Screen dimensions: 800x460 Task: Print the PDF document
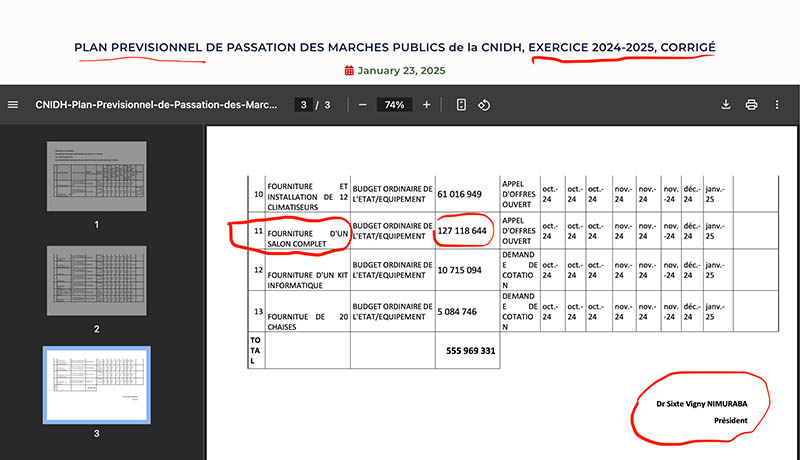coord(751,105)
